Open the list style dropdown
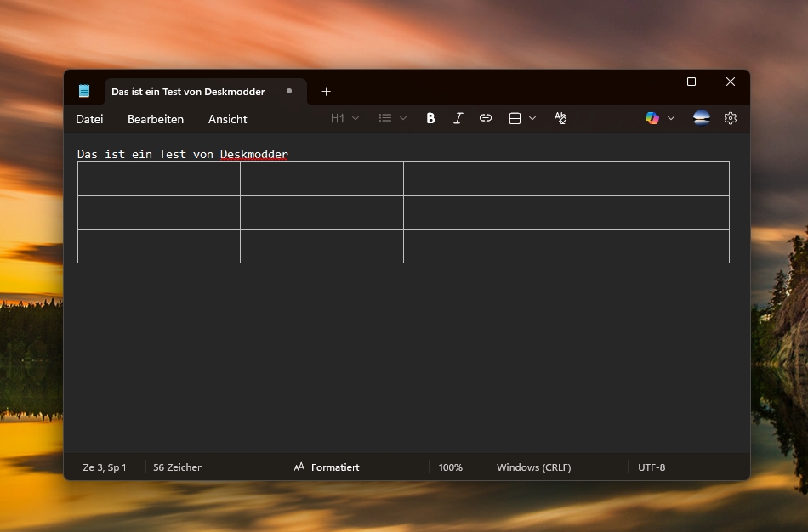The width and height of the screenshot is (808, 532). pos(392,118)
